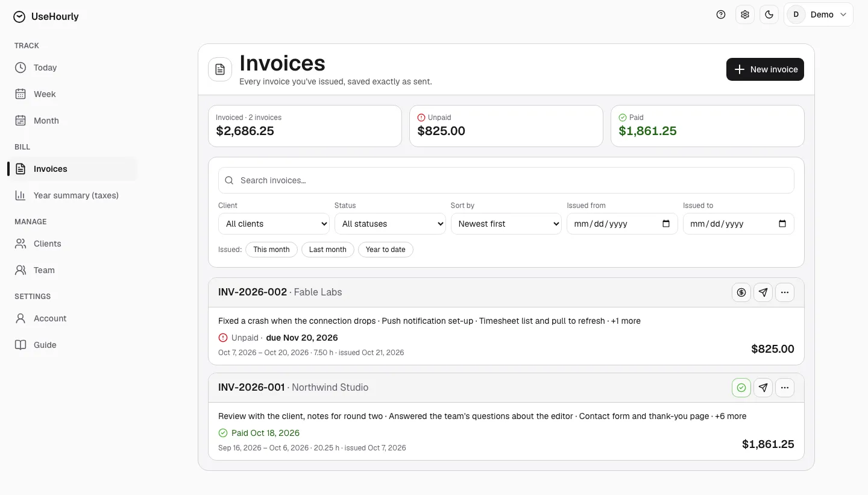The image size is (868, 495).
Task: Open the All clients dropdown
Action: [274, 224]
